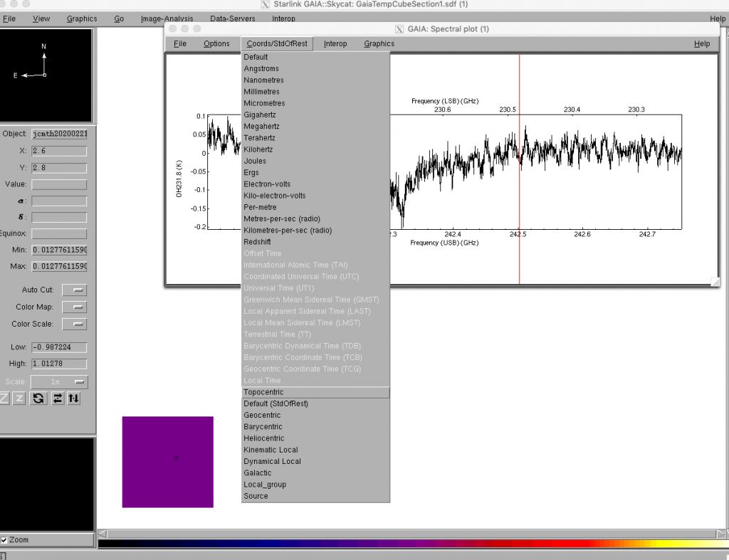Open Help in the main GAIA window
Screen dimensions: 729x560
point(717,19)
